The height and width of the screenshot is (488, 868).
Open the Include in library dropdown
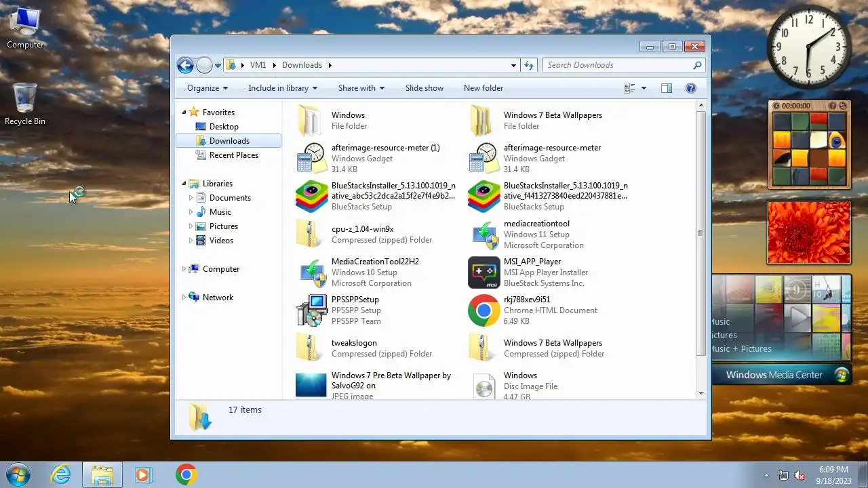[x=283, y=88]
